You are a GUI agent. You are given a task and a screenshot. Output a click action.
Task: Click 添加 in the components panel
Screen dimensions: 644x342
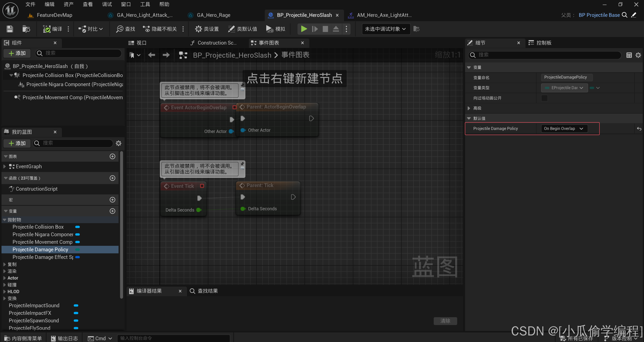click(x=17, y=53)
